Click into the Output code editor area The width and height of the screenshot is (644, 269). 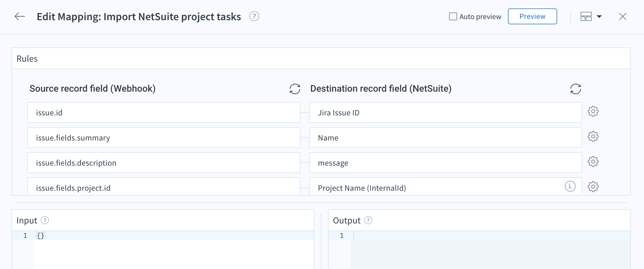tap(491, 250)
